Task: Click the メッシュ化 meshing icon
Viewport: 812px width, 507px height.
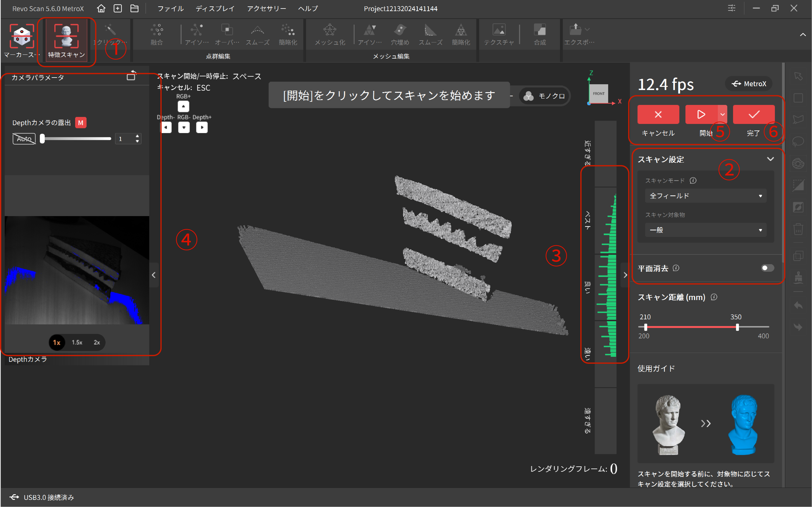Action: tap(330, 30)
